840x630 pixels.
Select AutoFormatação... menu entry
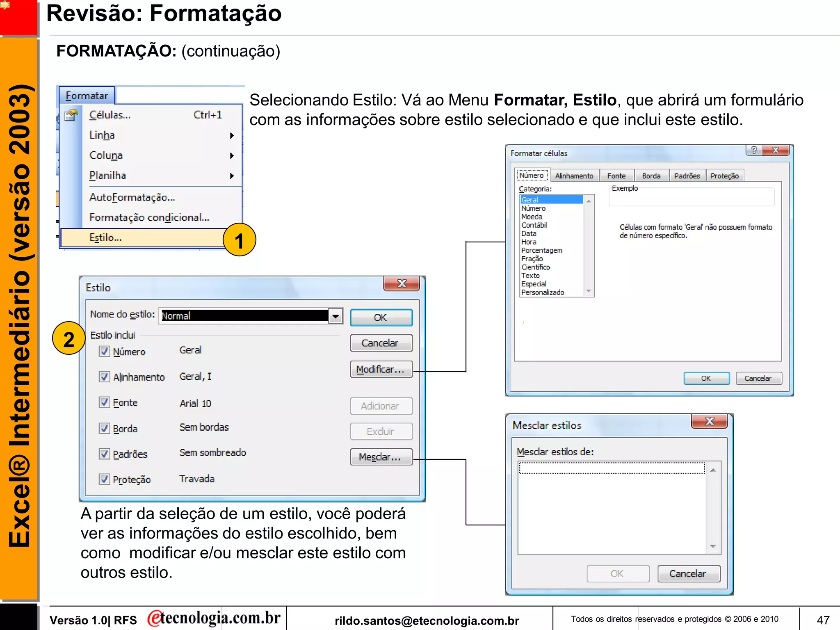pyautogui.click(x=151, y=198)
